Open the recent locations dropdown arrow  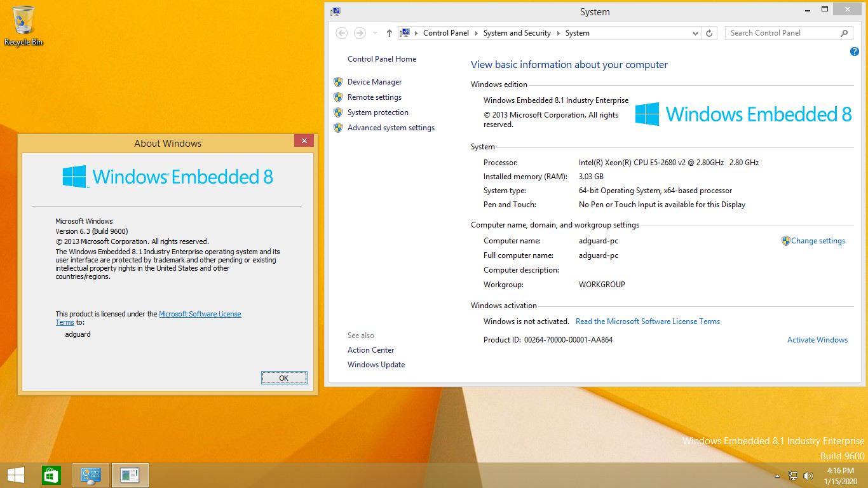375,33
